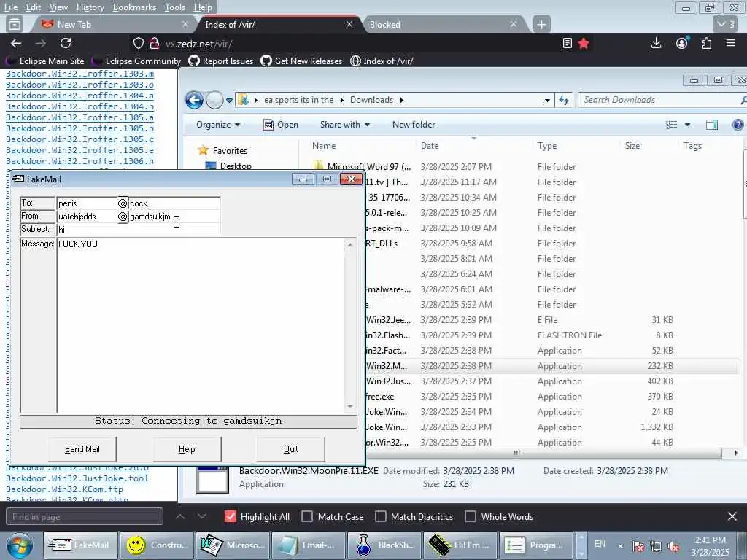Close the find bar

[x=732, y=516]
